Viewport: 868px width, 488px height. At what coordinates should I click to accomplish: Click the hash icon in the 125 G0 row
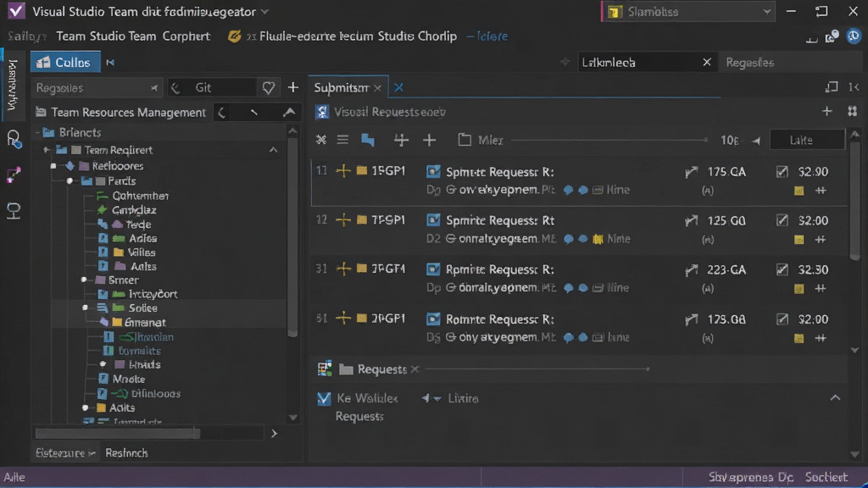(821, 239)
